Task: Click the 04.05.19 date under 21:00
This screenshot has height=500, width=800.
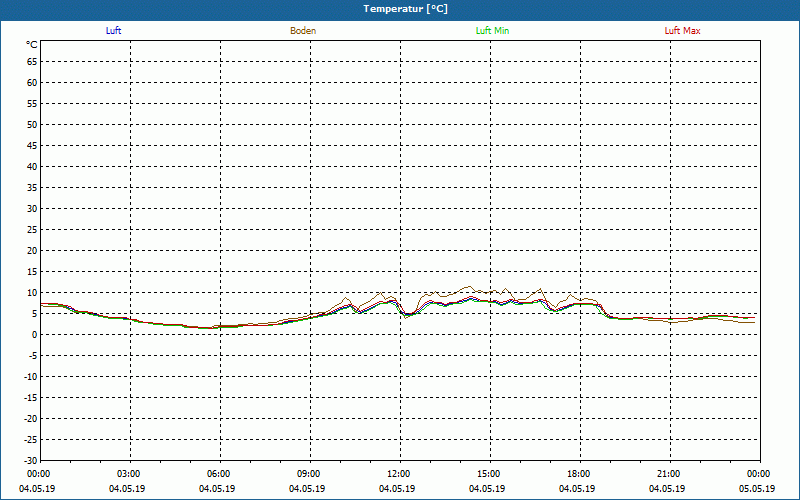Action: [x=667, y=489]
